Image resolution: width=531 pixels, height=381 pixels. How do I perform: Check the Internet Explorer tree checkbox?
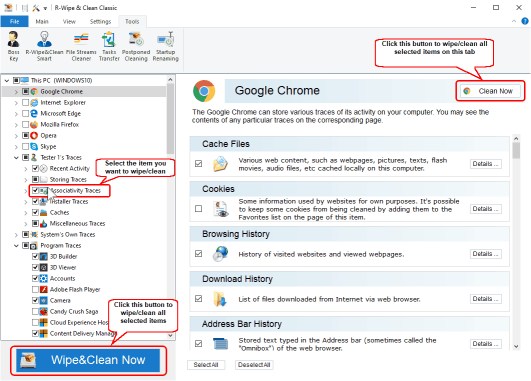click(25, 102)
